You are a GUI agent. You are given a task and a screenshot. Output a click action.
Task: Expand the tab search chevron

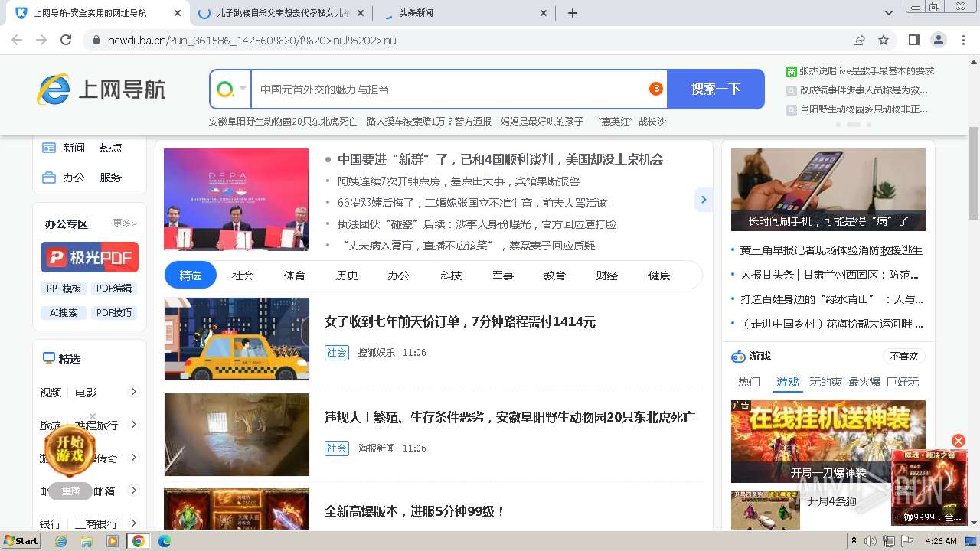click(x=889, y=13)
